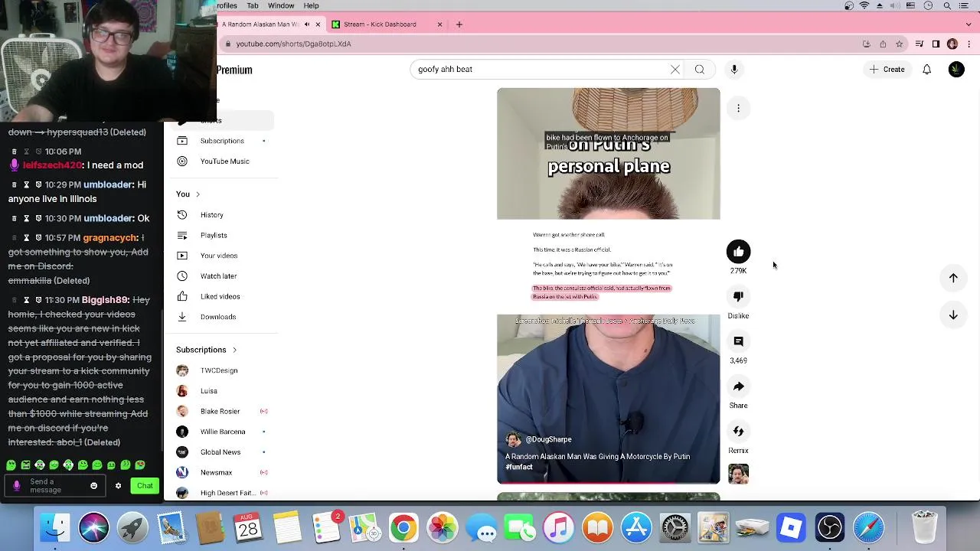Open Safari from the Dock
The image size is (980, 551).
[869, 528]
